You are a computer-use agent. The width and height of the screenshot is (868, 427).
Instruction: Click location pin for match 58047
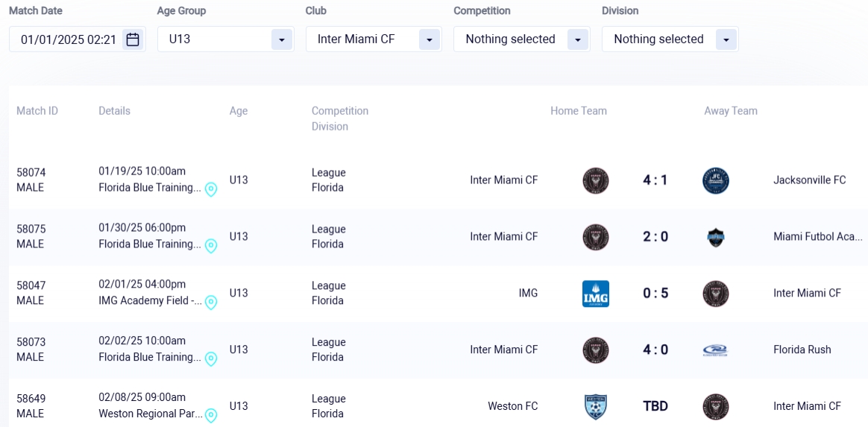tap(211, 303)
